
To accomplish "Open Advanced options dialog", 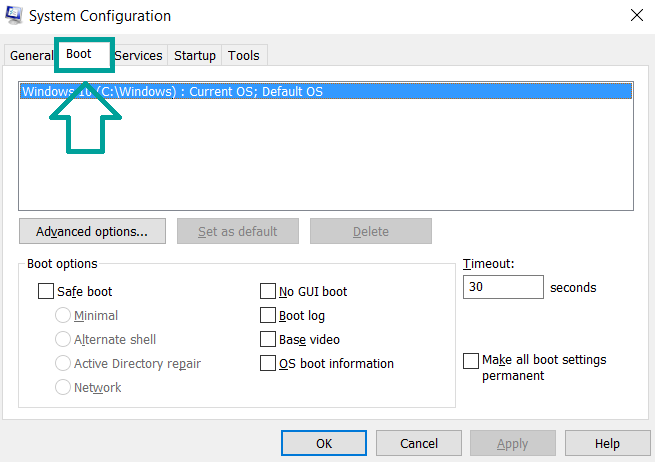I will [92, 231].
